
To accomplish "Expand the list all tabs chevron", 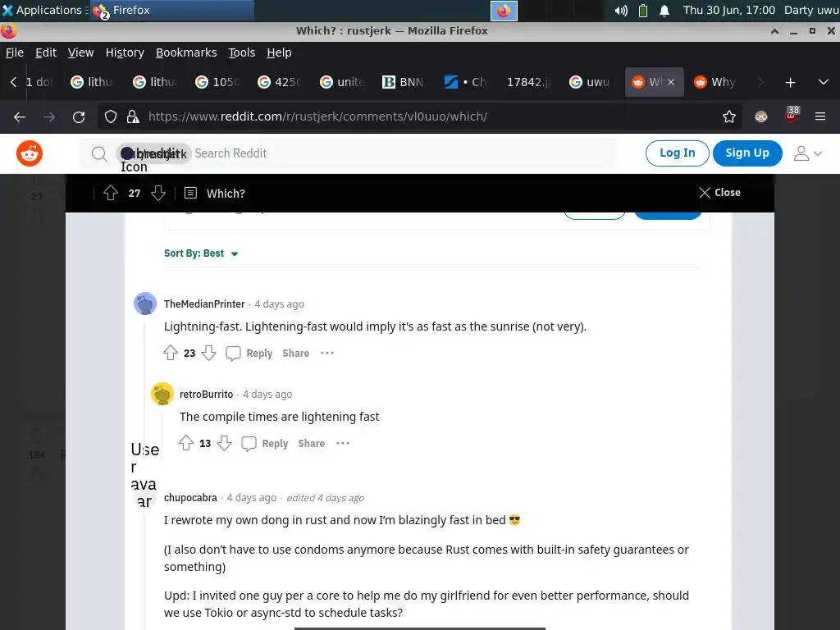I will 824,82.
